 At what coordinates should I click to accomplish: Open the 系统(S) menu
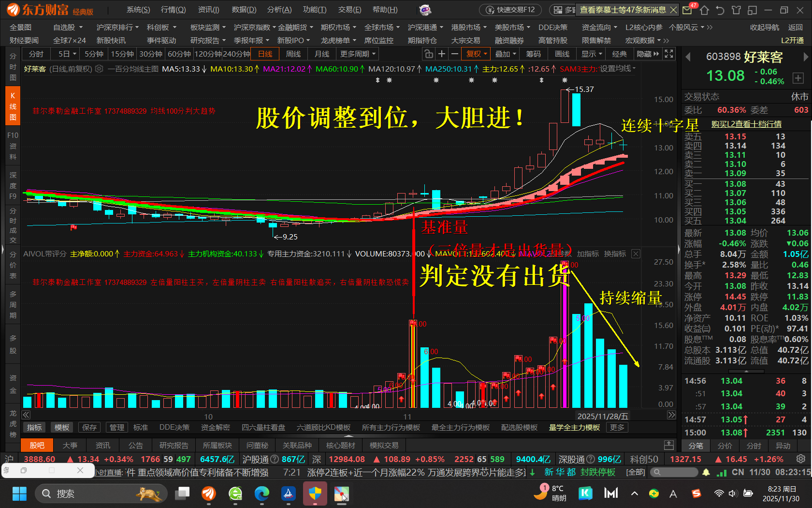[138, 10]
